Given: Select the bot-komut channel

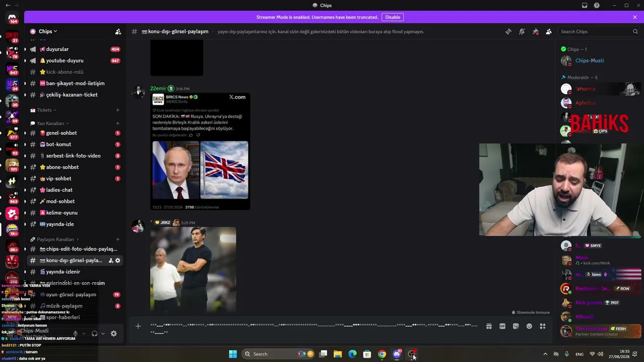Looking at the screenshot, I should (74, 145).
